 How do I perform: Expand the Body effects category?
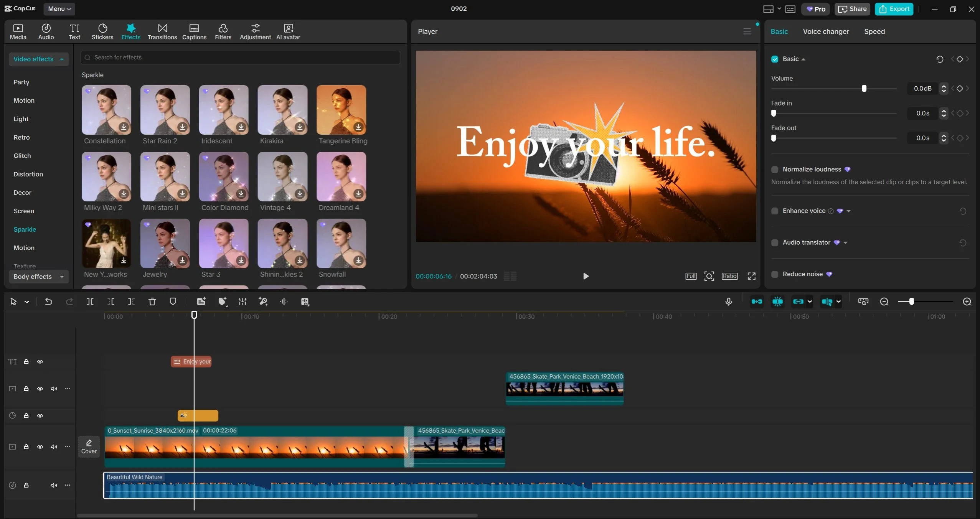[38, 277]
